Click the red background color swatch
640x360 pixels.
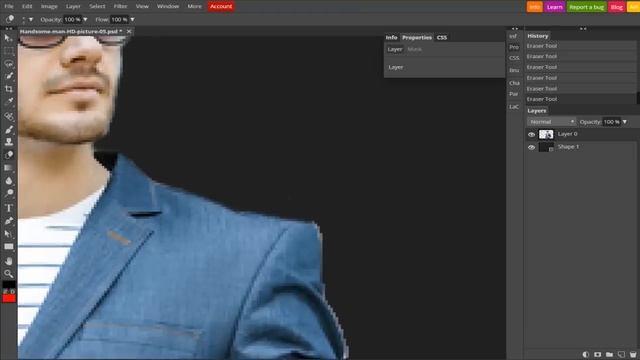(9, 298)
